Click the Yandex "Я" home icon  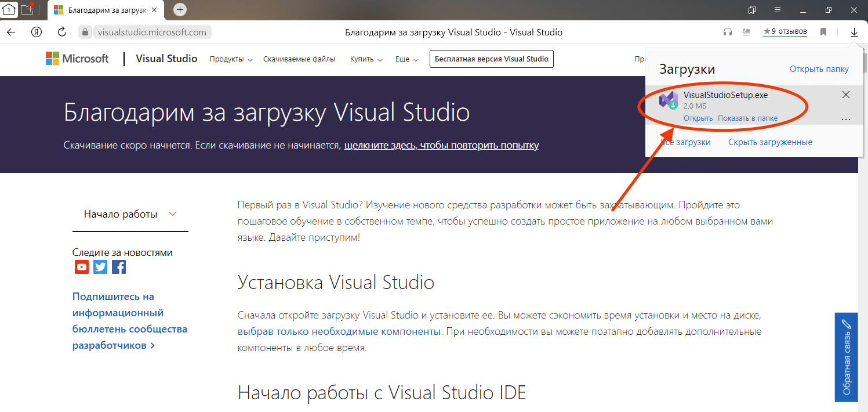click(37, 32)
